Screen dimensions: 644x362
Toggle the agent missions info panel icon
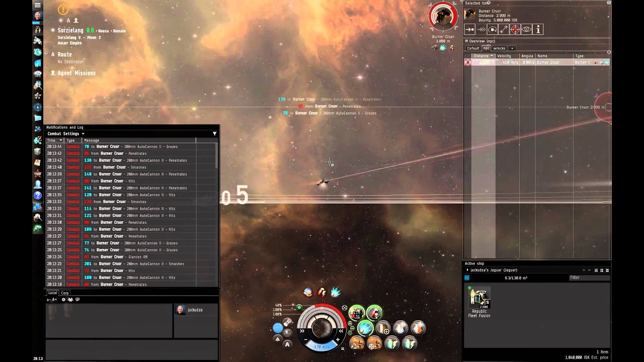point(76,21)
